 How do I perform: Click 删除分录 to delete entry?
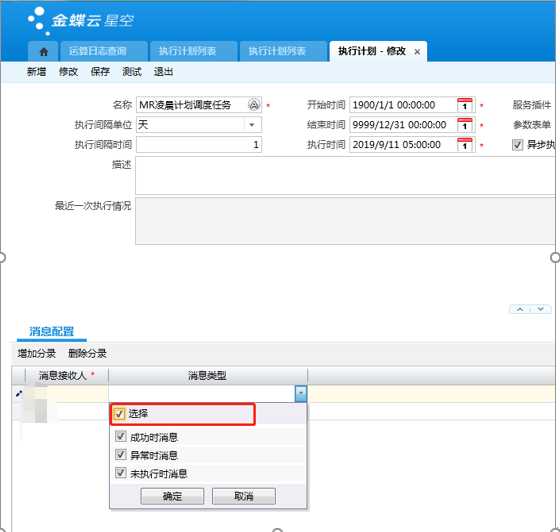coord(87,353)
